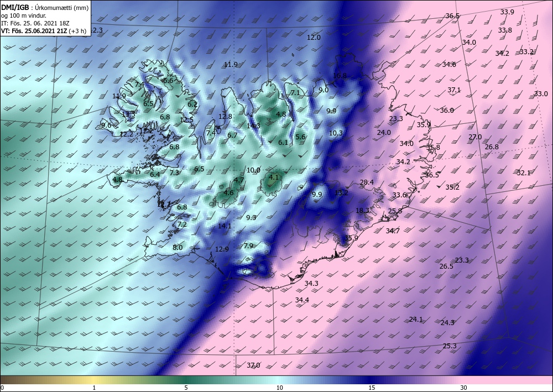Click the 12.5 value label

click(186, 120)
